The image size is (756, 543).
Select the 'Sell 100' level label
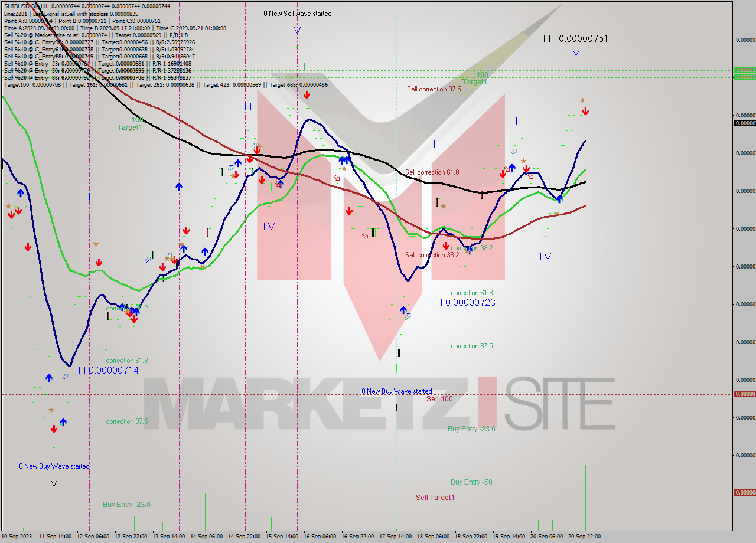[x=439, y=399]
